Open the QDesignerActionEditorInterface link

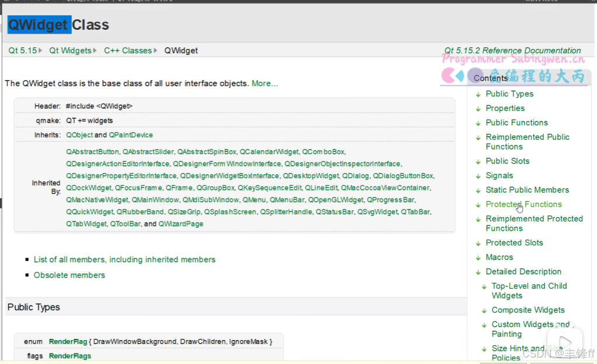(x=117, y=164)
